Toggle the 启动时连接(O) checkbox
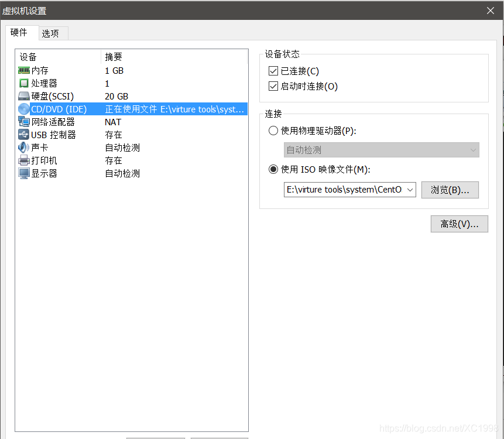 (x=273, y=86)
